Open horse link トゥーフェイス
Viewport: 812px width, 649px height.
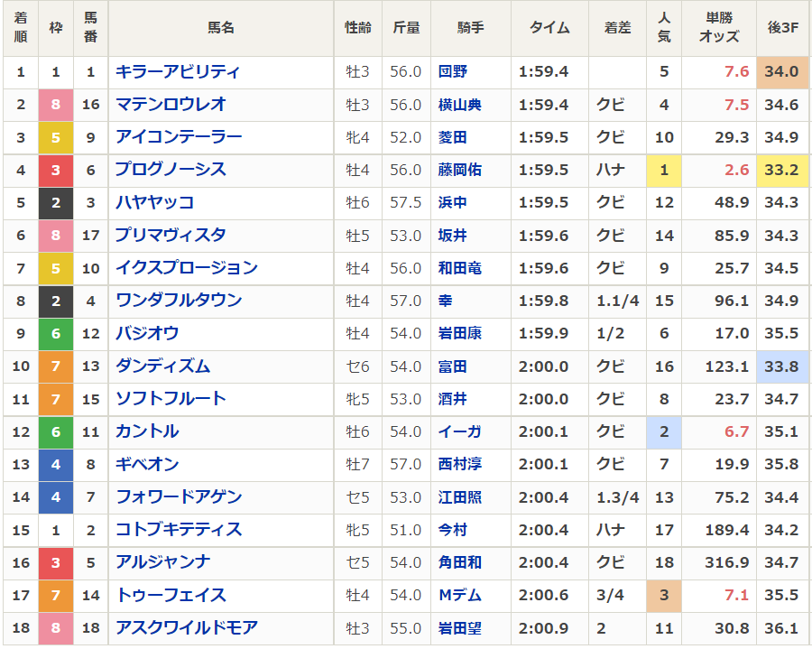[171, 595]
